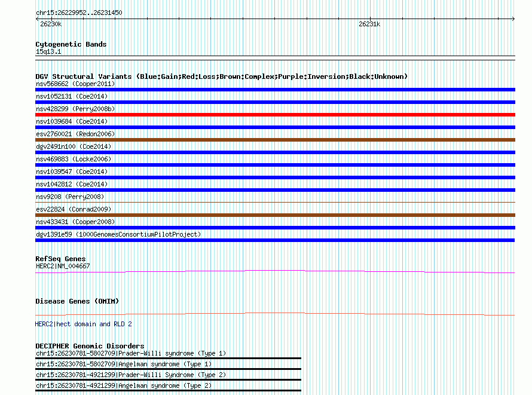532x395 pixels.
Task: Open variant bar nsv1039547 (Coe2014)
Action: click(275, 177)
